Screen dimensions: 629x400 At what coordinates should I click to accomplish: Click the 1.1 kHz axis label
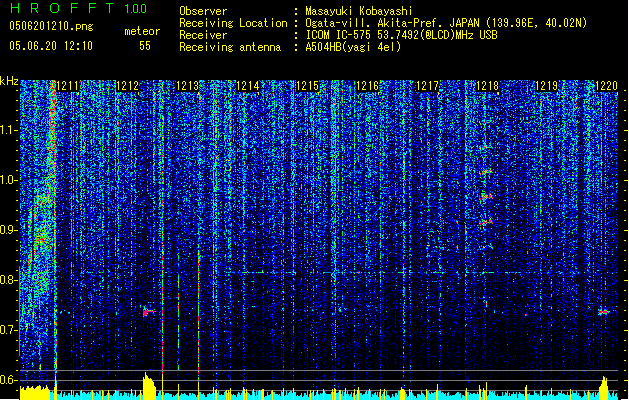8,130
